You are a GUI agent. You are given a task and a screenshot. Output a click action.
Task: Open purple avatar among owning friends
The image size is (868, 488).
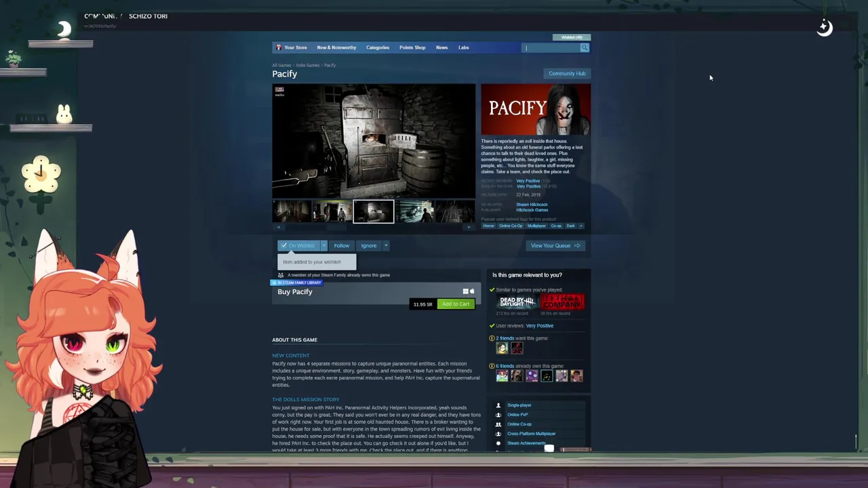click(532, 375)
